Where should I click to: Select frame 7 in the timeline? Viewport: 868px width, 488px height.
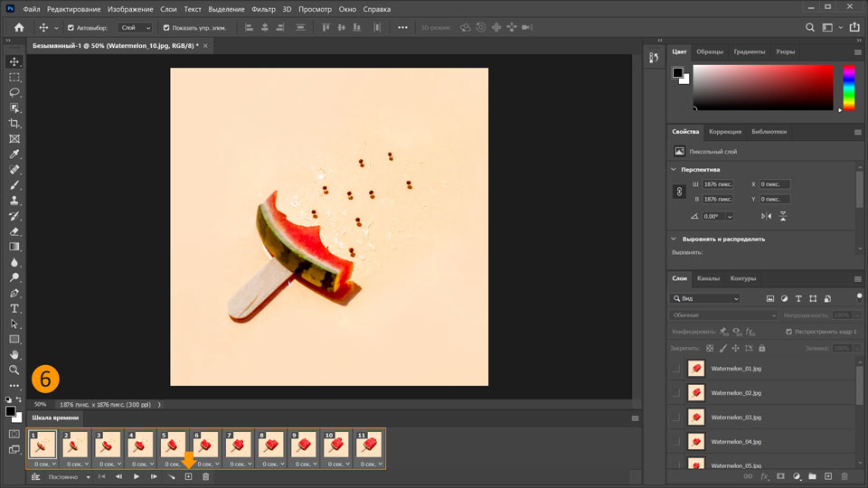[240, 445]
